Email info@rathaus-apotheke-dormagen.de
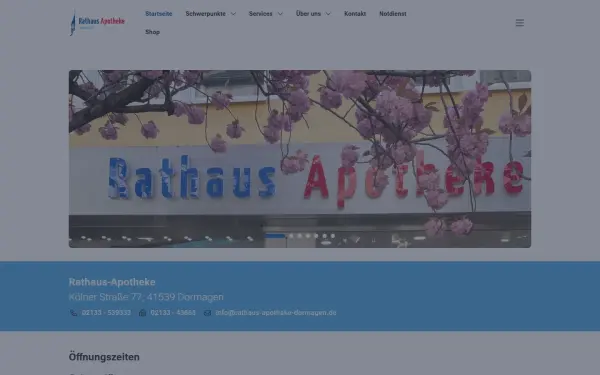 276,313
